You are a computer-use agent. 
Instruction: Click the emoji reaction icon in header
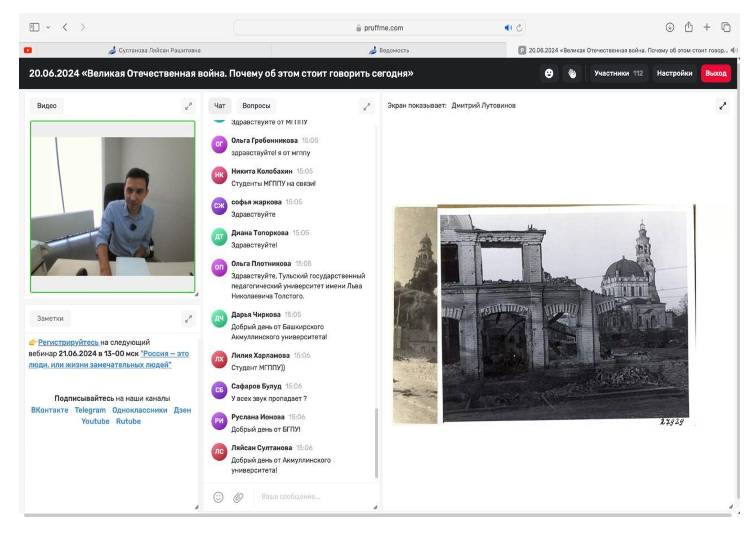pyautogui.click(x=549, y=73)
